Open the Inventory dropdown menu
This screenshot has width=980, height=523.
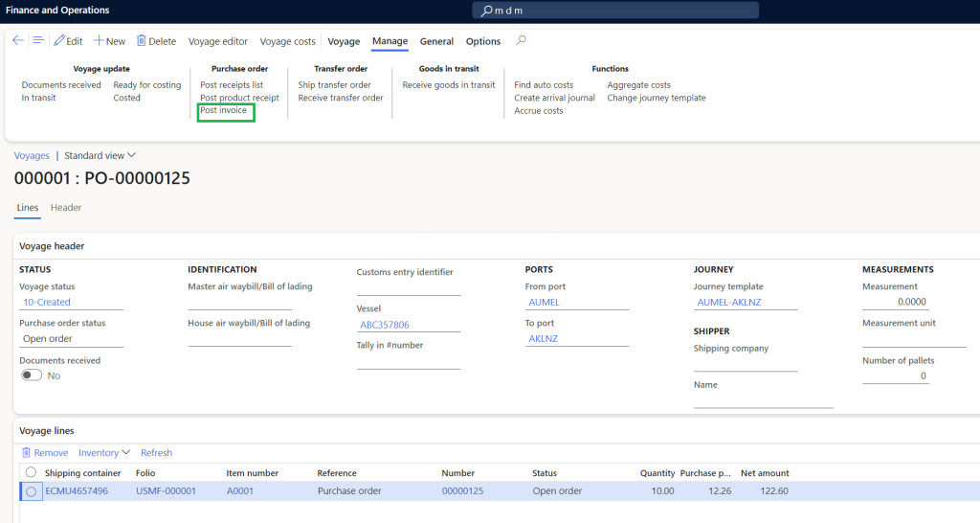[x=104, y=453]
